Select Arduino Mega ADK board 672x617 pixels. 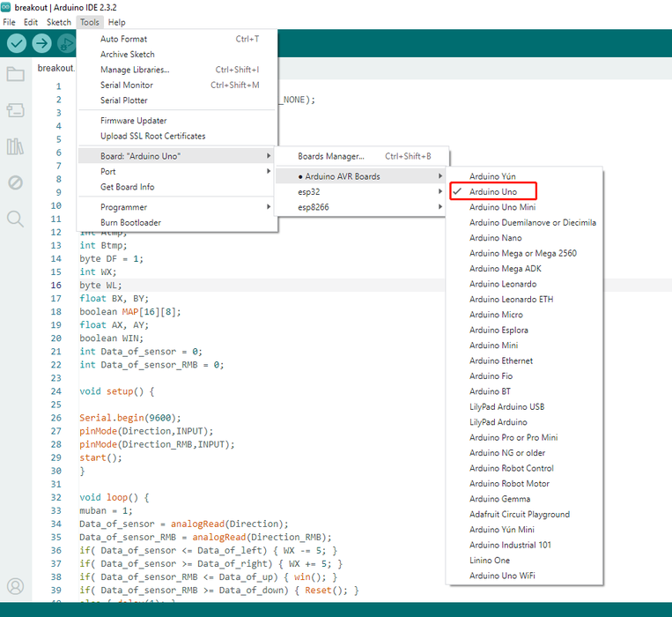(x=524, y=269)
